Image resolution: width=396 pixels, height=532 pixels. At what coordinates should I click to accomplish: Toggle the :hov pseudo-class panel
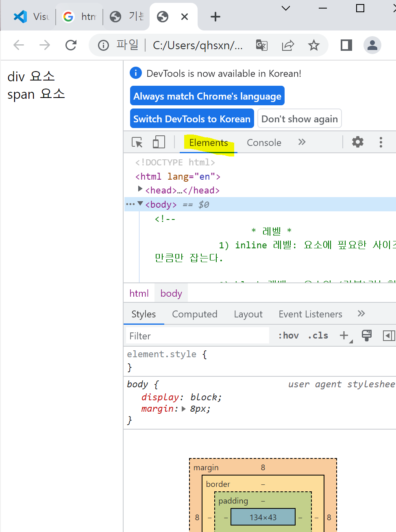coord(288,335)
